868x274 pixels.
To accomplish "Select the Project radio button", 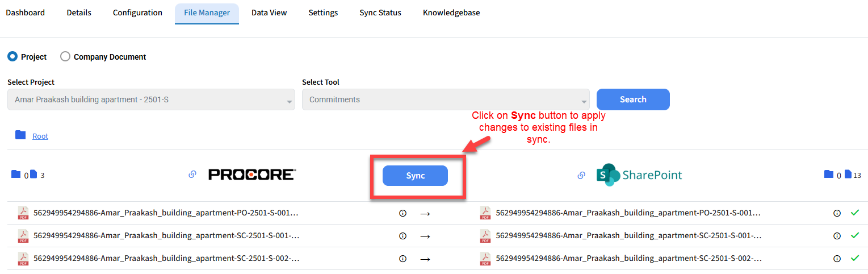I will point(12,56).
